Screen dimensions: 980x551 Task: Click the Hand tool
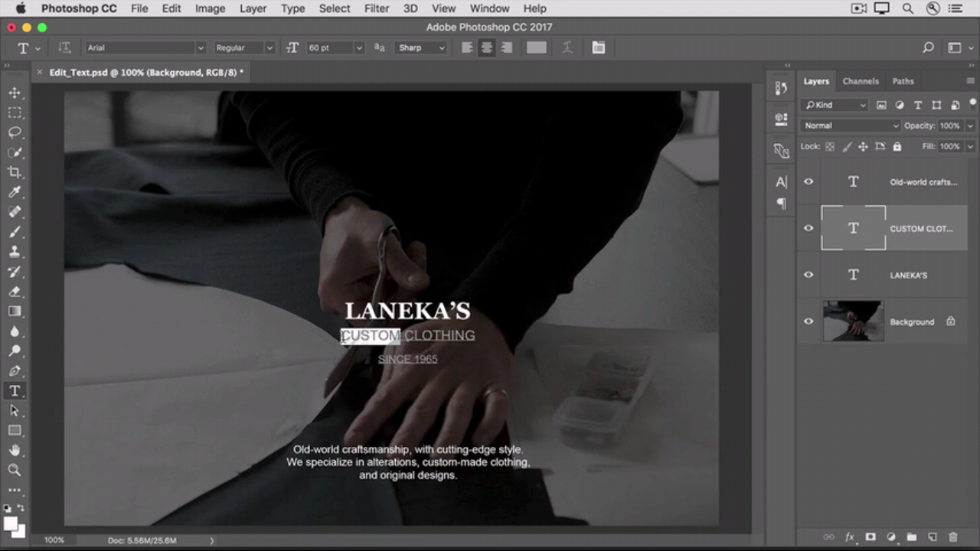click(x=15, y=450)
